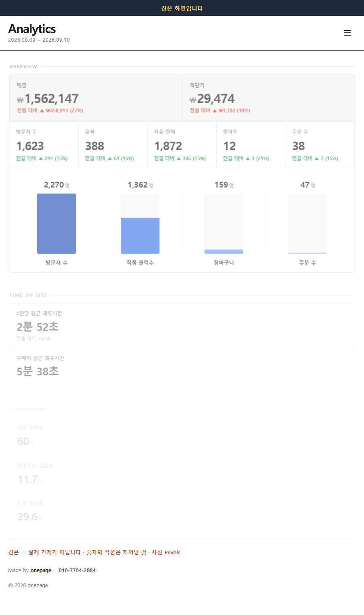The height and width of the screenshot is (615, 364).
Task: Click the 견본 화면입니다 top banner
Action: [x=182, y=8]
